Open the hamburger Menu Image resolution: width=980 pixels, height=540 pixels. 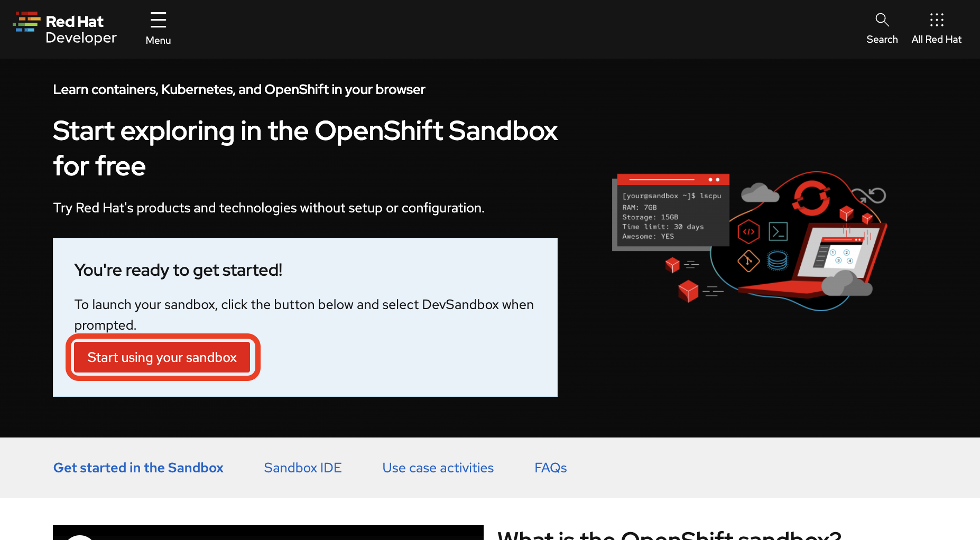(x=158, y=29)
